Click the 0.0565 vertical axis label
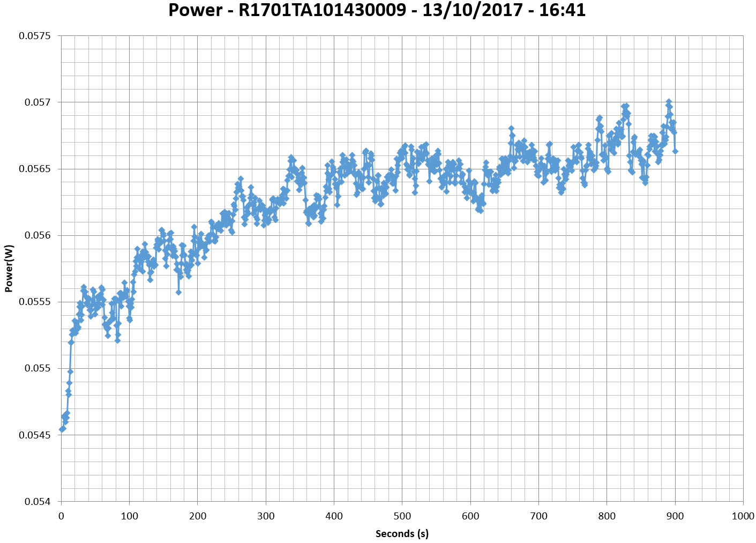The height and width of the screenshot is (543, 756). pyautogui.click(x=35, y=169)
